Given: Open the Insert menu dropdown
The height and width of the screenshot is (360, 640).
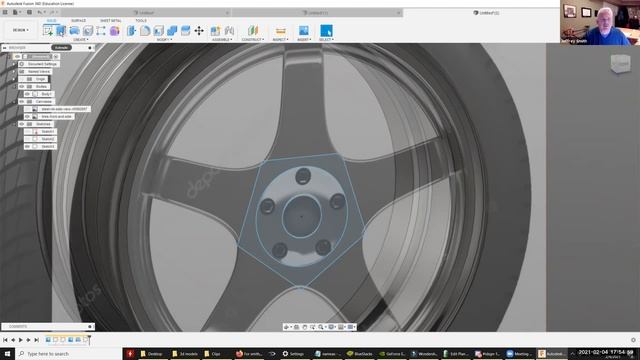Looking at the screenshot, I should [304, 40].
